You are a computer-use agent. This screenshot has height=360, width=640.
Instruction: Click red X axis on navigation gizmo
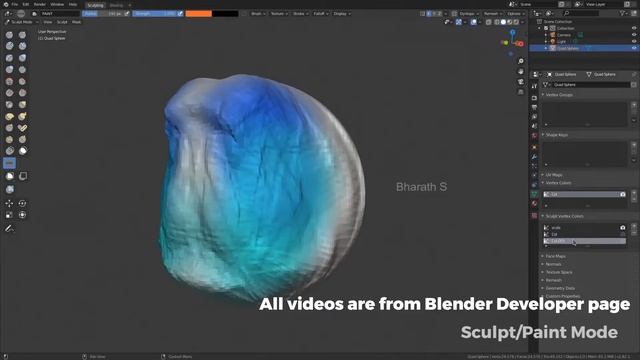point(520,44)
